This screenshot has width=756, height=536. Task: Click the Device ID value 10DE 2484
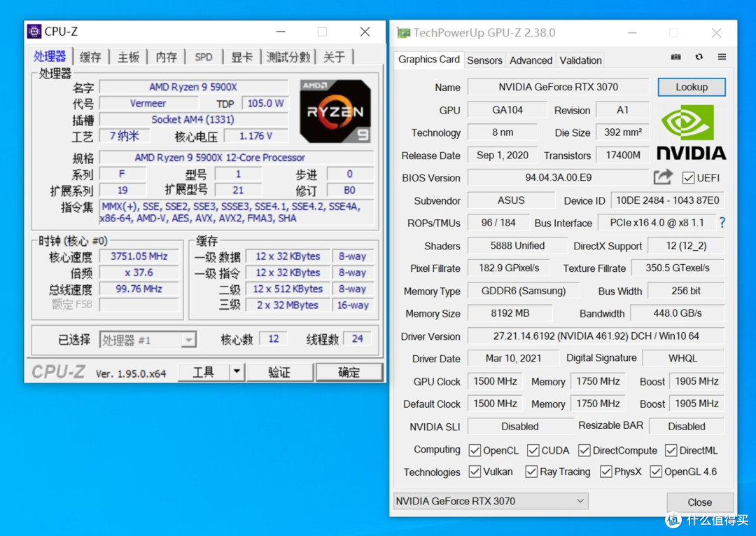click(x=668, y=200)
